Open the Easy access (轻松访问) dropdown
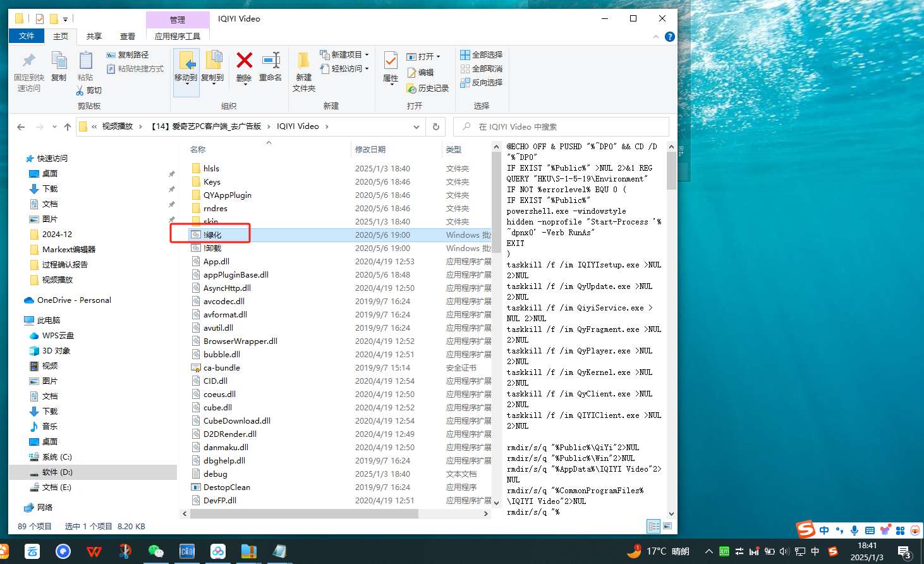The height and width of the screenshot is (564, 924). [344, 69]
